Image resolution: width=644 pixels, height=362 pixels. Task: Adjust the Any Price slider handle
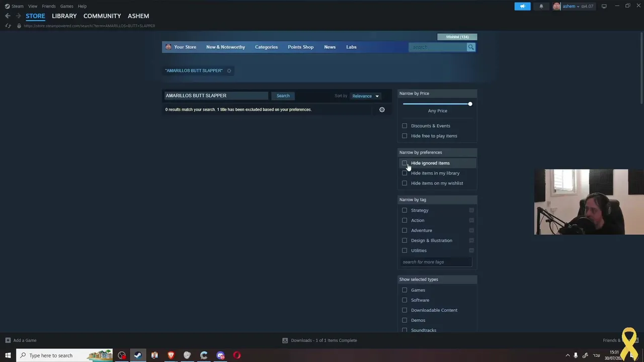tap(470, 104)
